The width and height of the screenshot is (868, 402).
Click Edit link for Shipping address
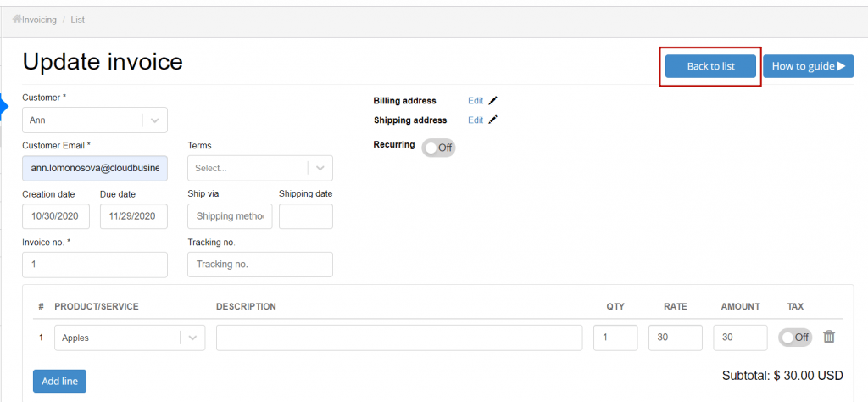476,120
